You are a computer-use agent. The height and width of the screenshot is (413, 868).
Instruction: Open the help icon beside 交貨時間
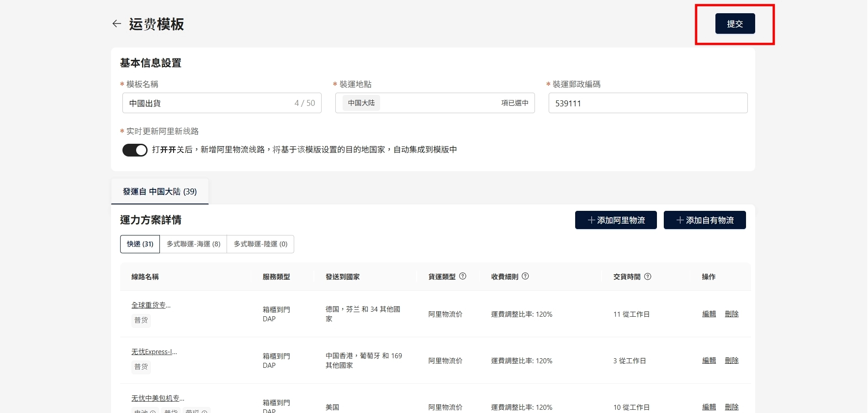pos(648,276)
